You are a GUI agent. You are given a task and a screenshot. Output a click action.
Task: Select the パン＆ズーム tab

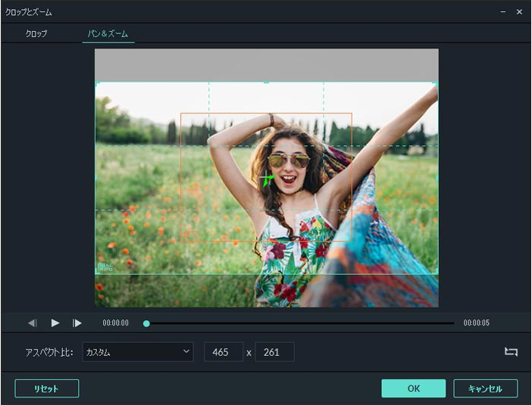pos(108,33)
